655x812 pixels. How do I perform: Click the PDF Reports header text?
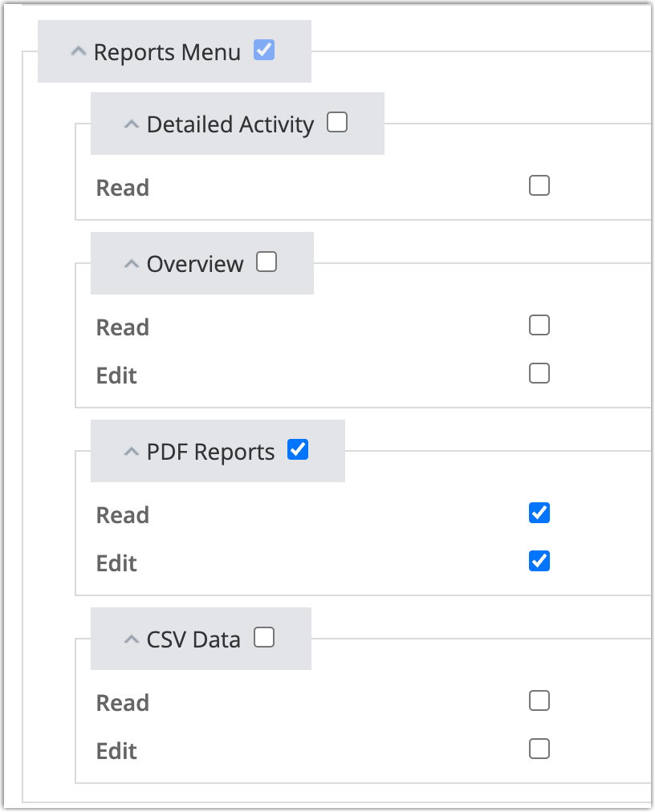pyautogui.click(x=212, y=451)
